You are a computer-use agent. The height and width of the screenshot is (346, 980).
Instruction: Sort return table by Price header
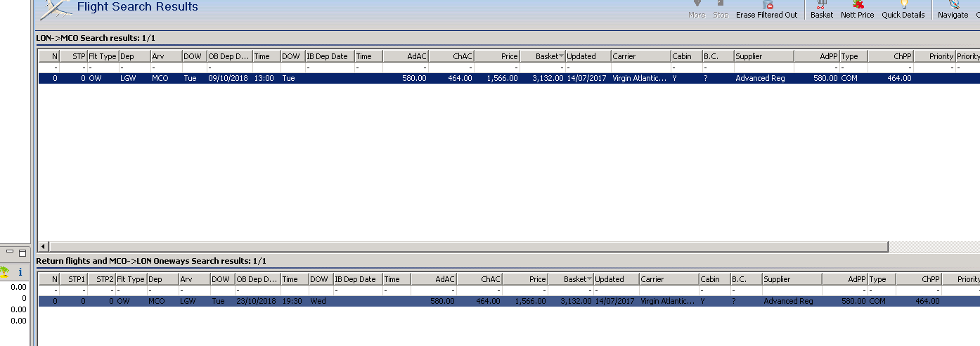(526, 279)
